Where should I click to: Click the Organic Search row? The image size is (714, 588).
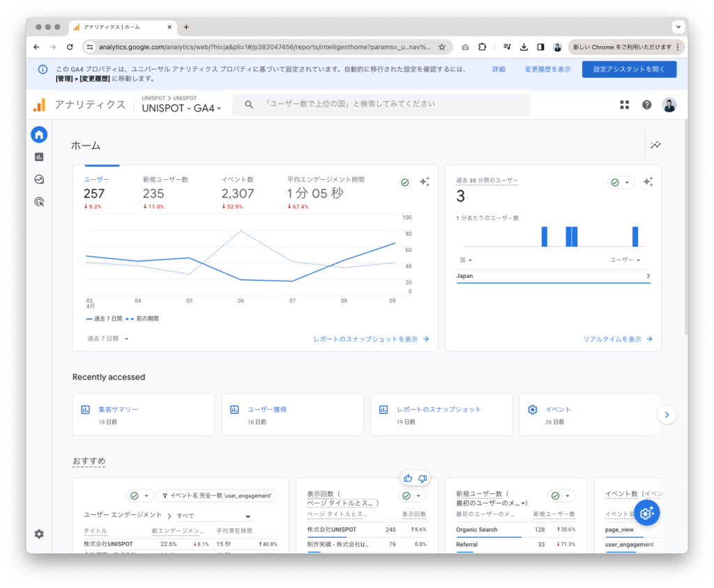[x=515, y=529]
